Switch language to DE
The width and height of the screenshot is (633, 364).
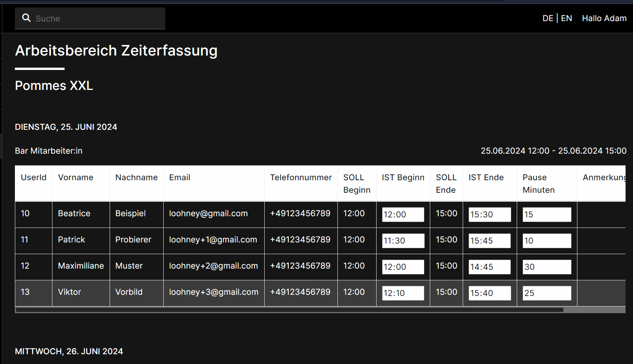pos(548,18)
